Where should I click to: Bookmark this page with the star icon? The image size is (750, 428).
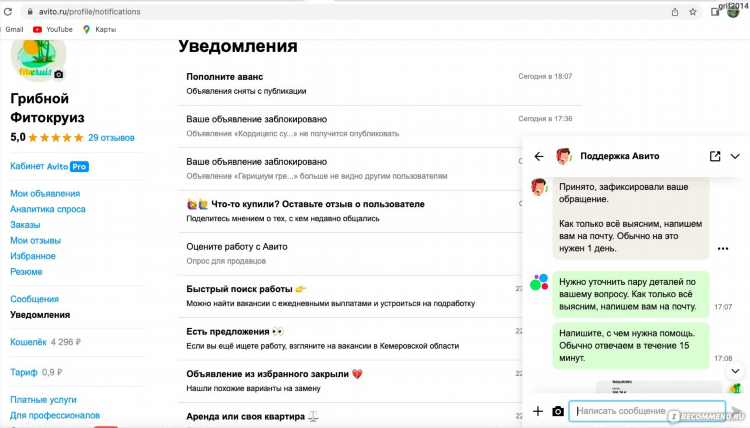693,12
